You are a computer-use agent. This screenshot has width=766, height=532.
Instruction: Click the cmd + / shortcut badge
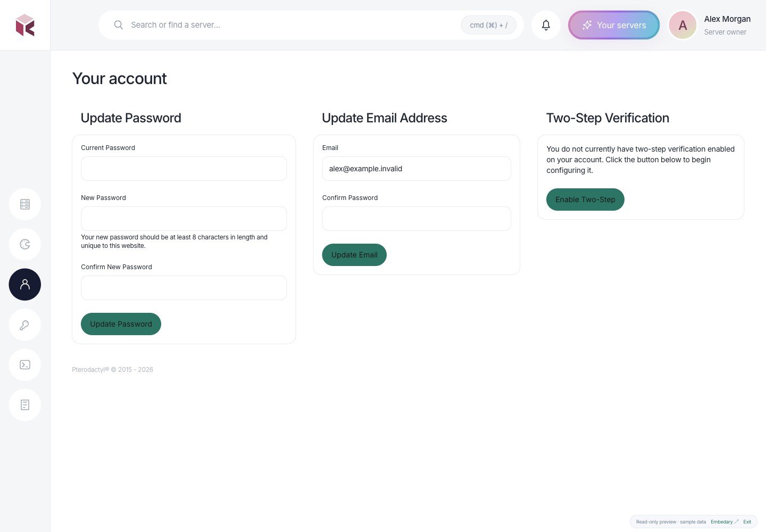click(488, 25)
